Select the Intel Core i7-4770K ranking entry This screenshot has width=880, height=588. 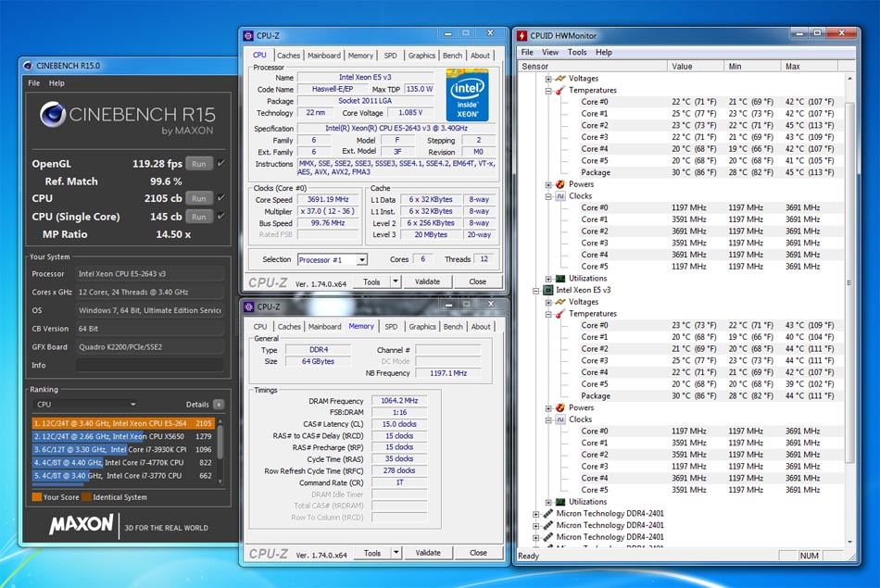coord(123,462)
